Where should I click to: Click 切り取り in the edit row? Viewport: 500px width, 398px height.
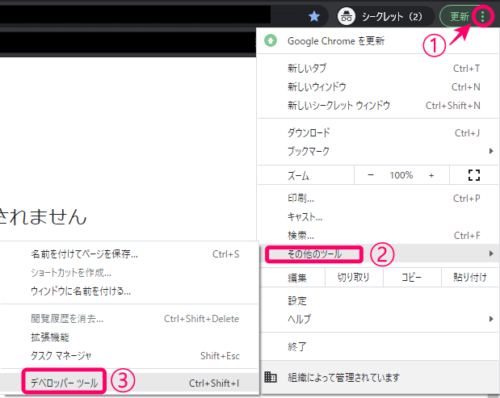pyautogui.click(x=354, y=277)
